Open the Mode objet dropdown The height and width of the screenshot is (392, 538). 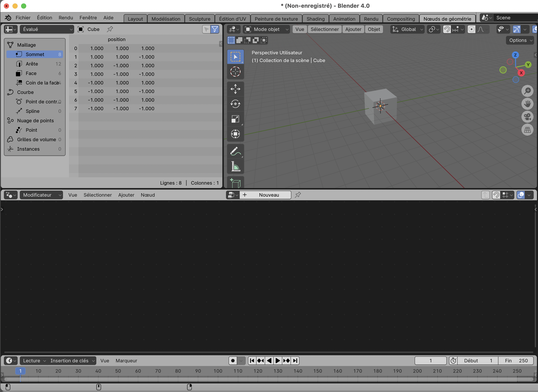point(266,29)
